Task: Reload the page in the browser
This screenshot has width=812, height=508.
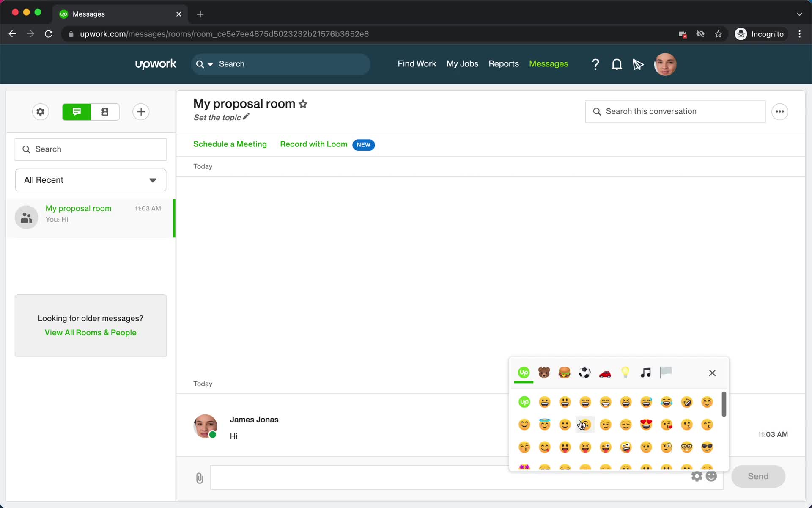Action: [49, 34]
